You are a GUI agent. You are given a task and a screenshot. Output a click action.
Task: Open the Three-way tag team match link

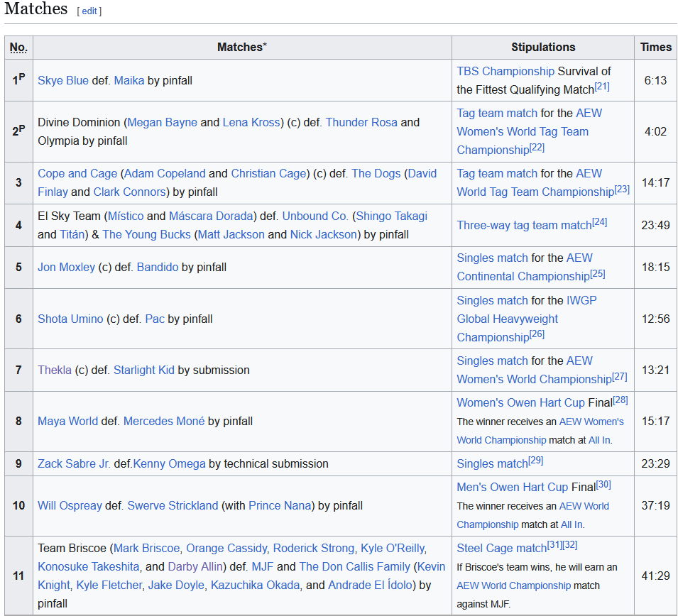(x=524, y=225)
